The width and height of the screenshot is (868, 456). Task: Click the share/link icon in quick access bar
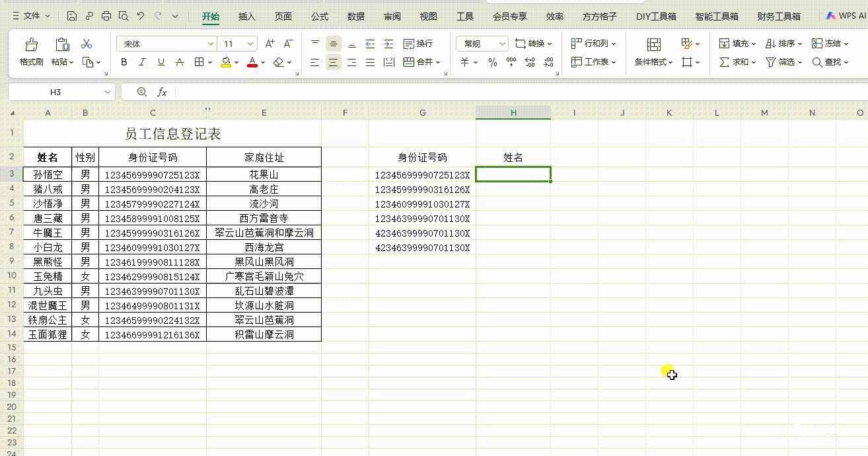[89, 16]
